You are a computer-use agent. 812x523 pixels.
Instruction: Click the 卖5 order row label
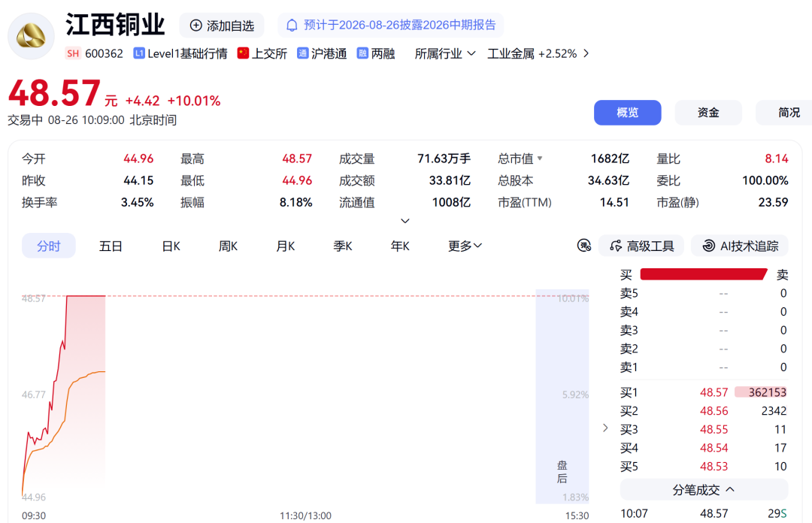[629, 293]
